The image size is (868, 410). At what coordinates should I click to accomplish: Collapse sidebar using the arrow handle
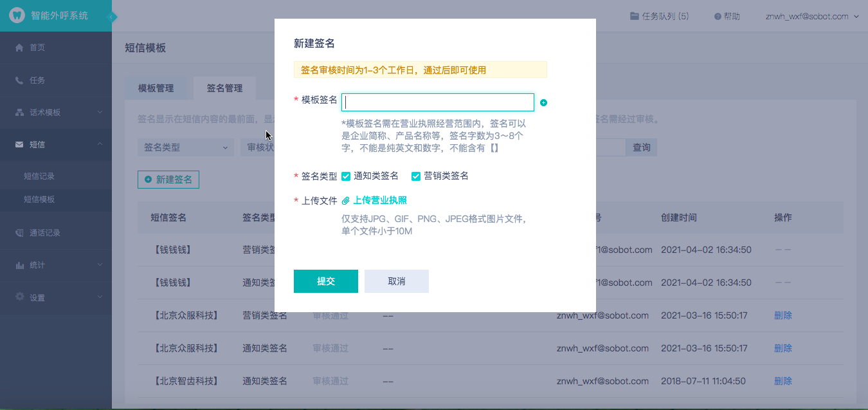113,16
